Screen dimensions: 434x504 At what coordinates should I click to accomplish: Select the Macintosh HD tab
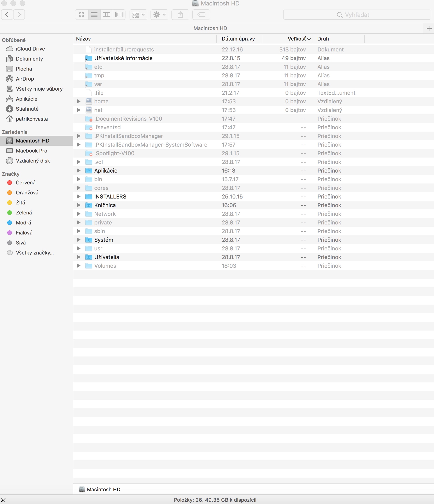point(210,28)
